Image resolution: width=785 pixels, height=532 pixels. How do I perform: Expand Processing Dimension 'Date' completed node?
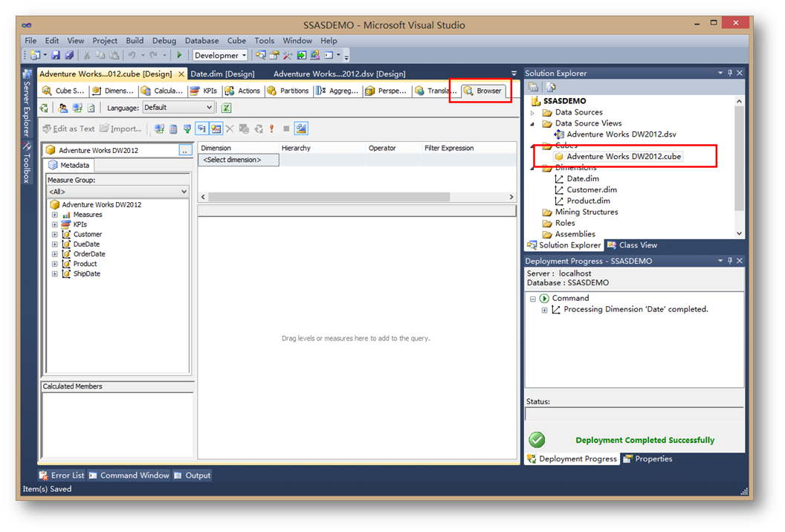pyautogui.click(x=544, y=310)
